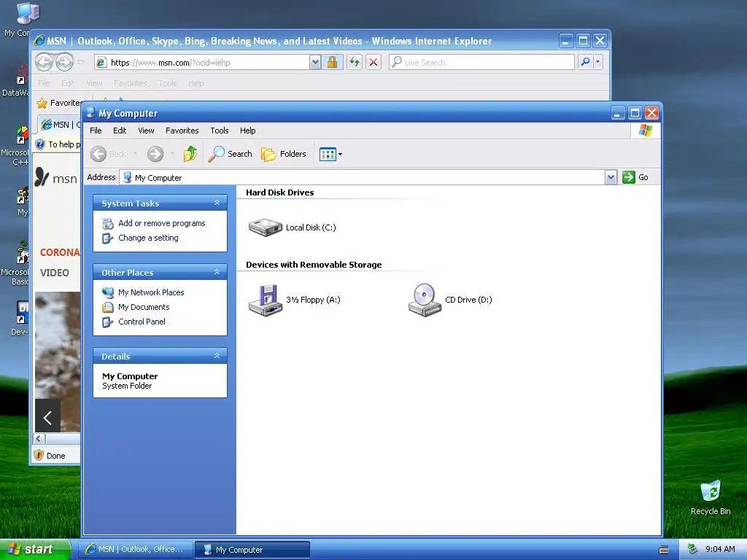This screenshot has height=560, width=747.
Task: Click the Windows flag logo in My Computer
Action: point(646,130)
